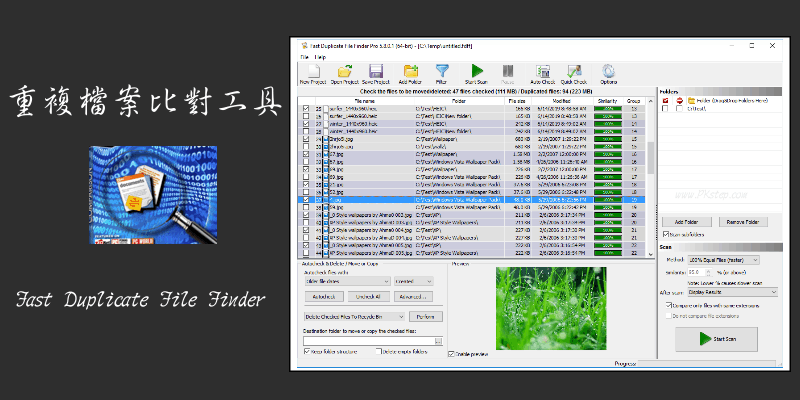Sort by the File name column header
This screenshot has height=400, width=800.
[364, 101]
